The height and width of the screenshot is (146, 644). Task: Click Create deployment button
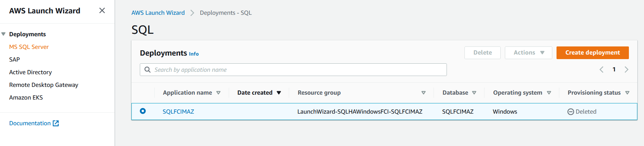[592, 52]
